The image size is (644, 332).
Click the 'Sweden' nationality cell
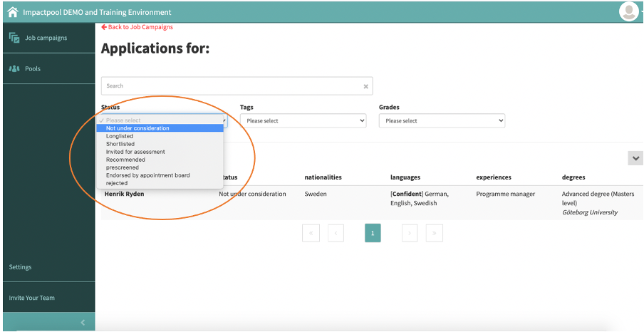coord(316,194)
